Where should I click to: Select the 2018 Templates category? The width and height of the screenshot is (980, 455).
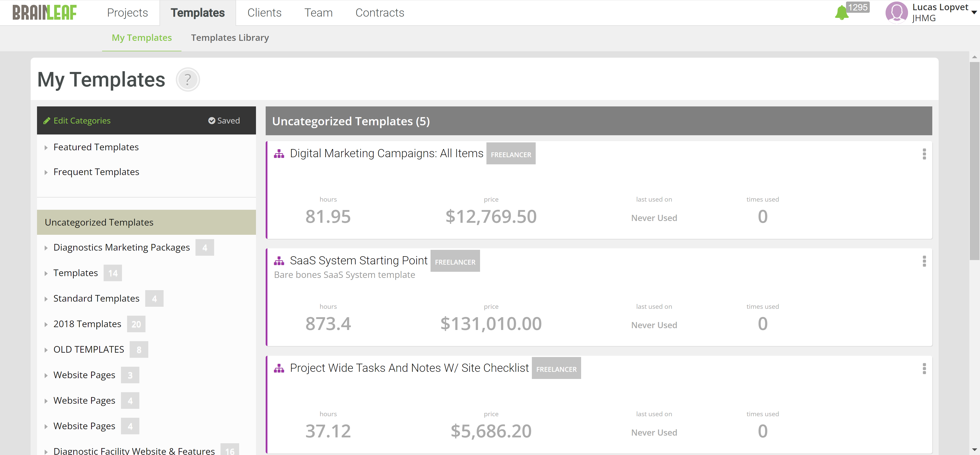[87, 324]
